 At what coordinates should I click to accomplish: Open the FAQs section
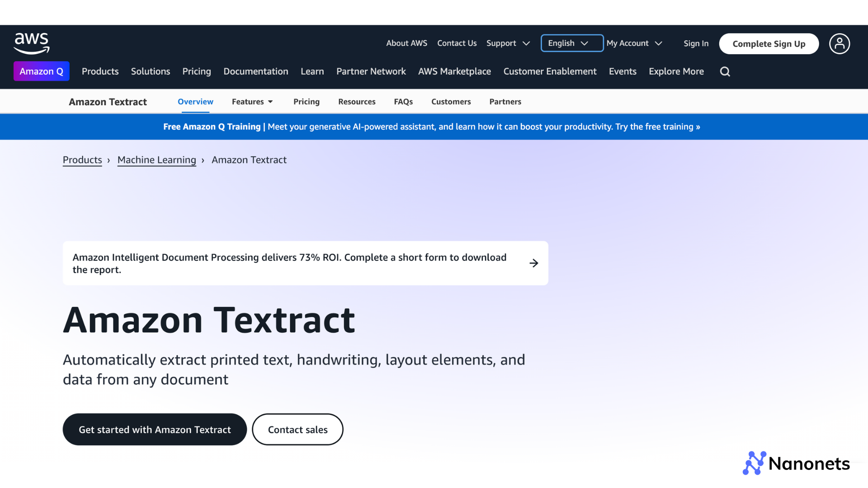pos(403,102)
